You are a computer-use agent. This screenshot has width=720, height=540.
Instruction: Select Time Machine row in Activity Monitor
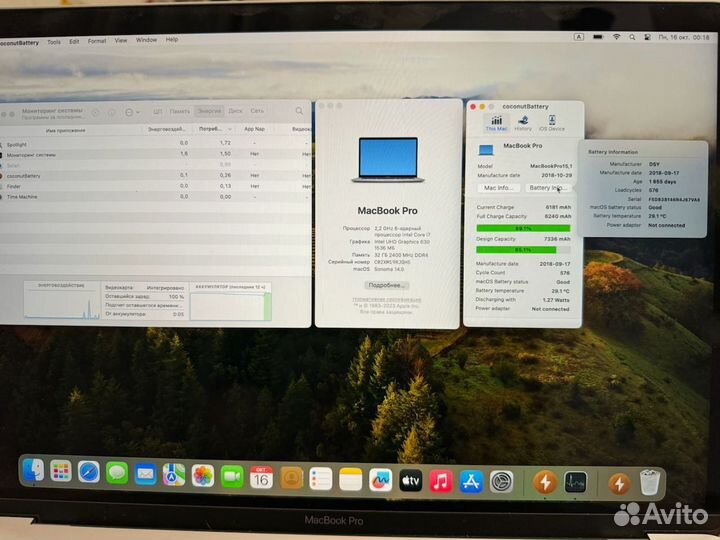[156, 197]
